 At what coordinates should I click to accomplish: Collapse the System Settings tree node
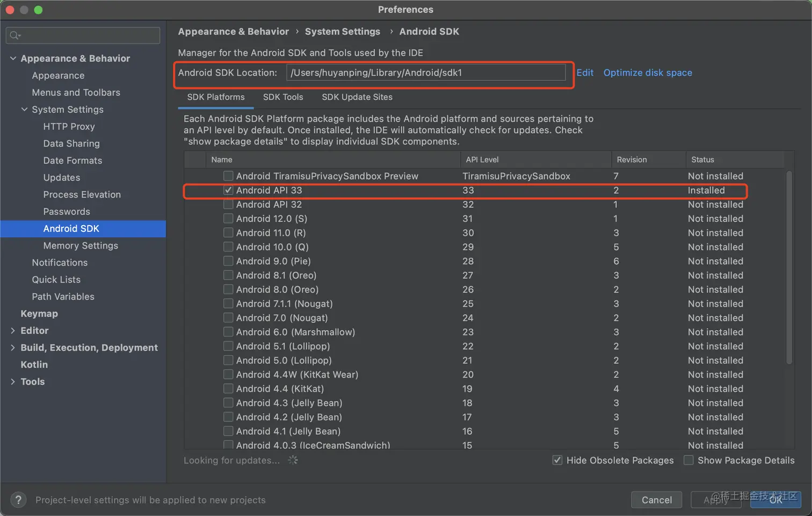(x=24, y=110)
